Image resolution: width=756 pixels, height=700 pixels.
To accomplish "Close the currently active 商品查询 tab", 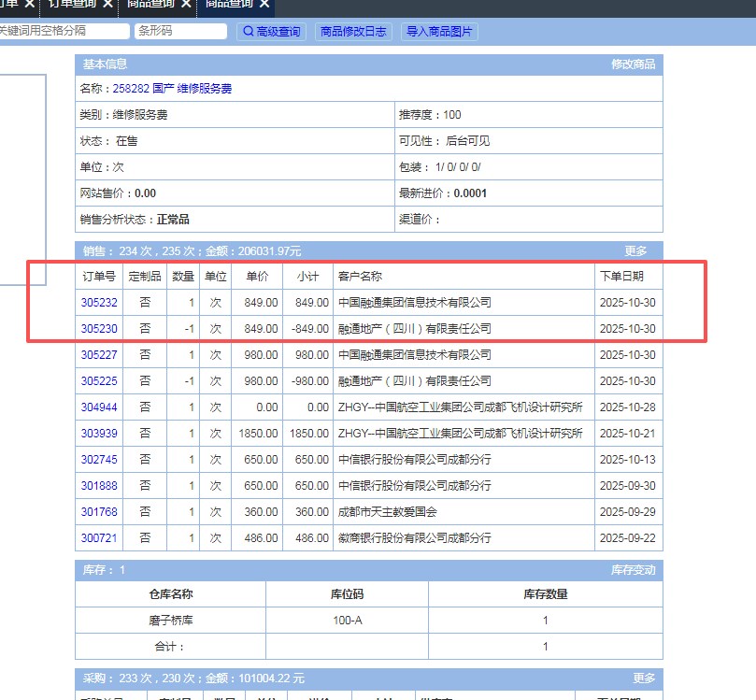I will click(x=265, y=4).
